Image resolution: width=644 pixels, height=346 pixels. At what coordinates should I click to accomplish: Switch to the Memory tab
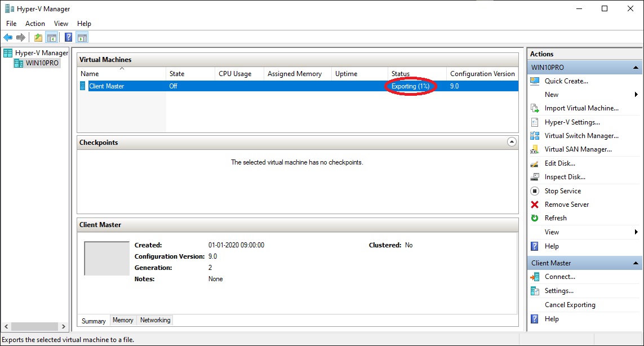coord(123,320)
